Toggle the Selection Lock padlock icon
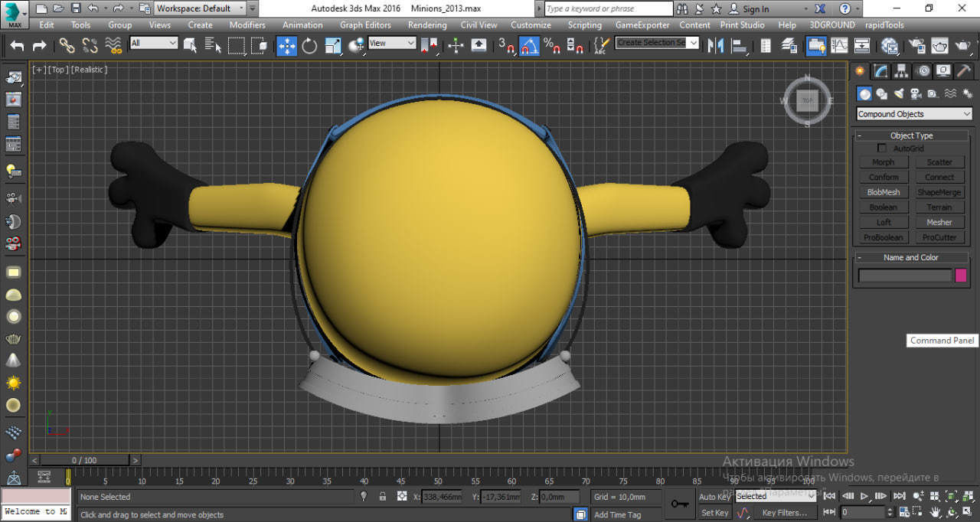 (382, 496)
